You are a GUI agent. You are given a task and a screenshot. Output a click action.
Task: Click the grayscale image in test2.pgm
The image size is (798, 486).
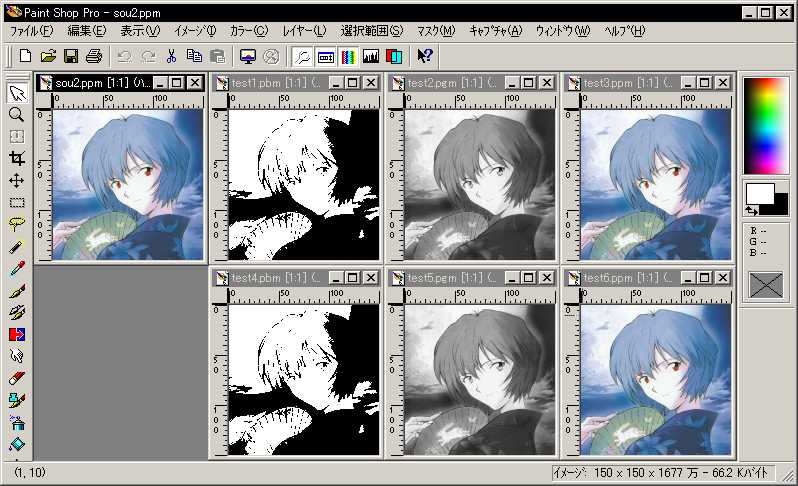click(x=480, y=185)
